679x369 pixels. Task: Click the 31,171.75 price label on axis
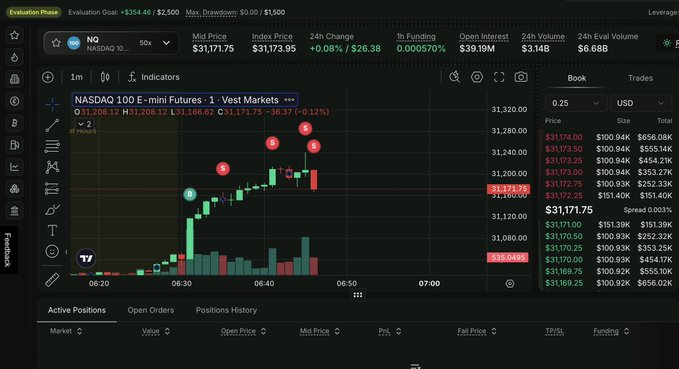pos(508,189)
